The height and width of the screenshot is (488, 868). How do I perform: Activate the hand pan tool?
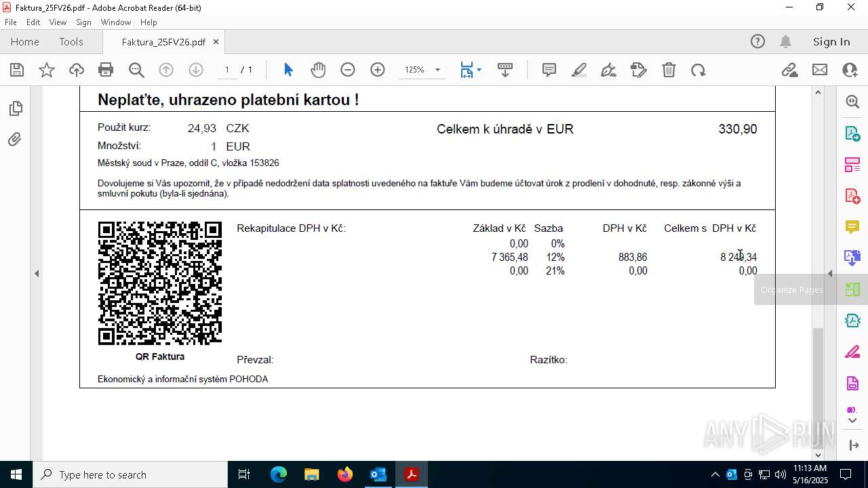[318, 70]
